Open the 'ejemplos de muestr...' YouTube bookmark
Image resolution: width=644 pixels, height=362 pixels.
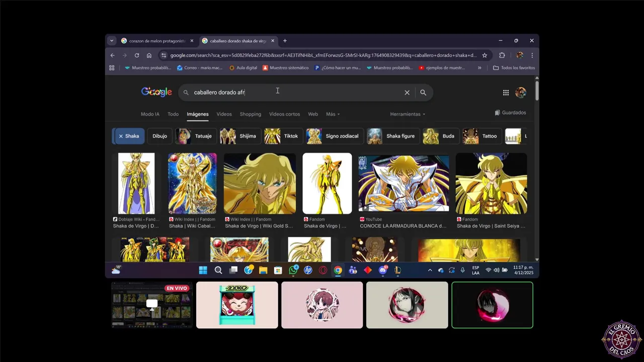click(x=442, y=68)
